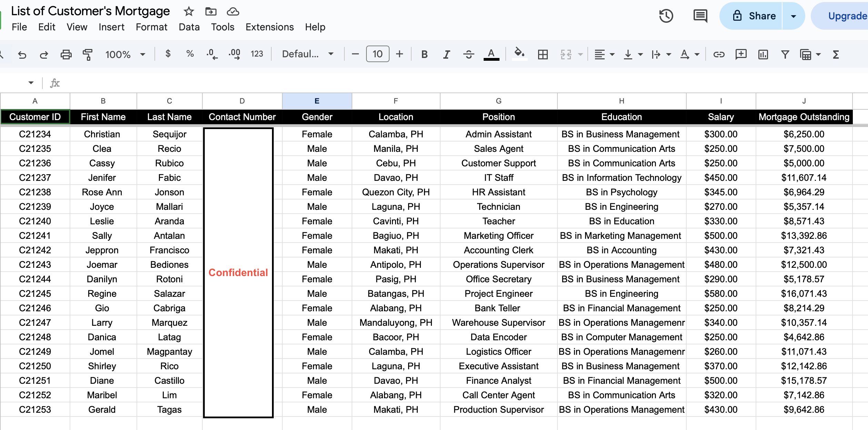868x430 pixels.
Task: Toggle strikethrough formatting
Action: 468,55
